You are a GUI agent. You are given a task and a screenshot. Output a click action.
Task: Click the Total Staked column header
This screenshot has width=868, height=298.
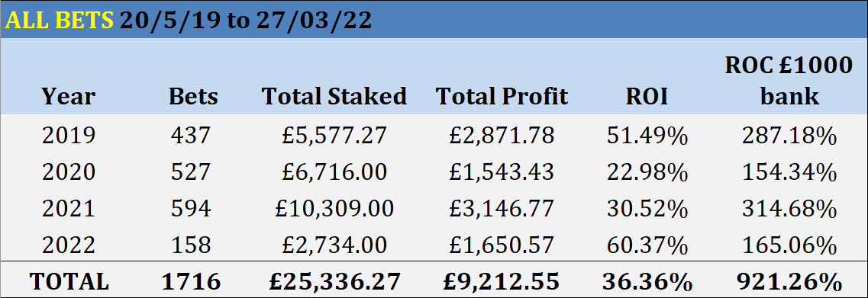(334, 97)
